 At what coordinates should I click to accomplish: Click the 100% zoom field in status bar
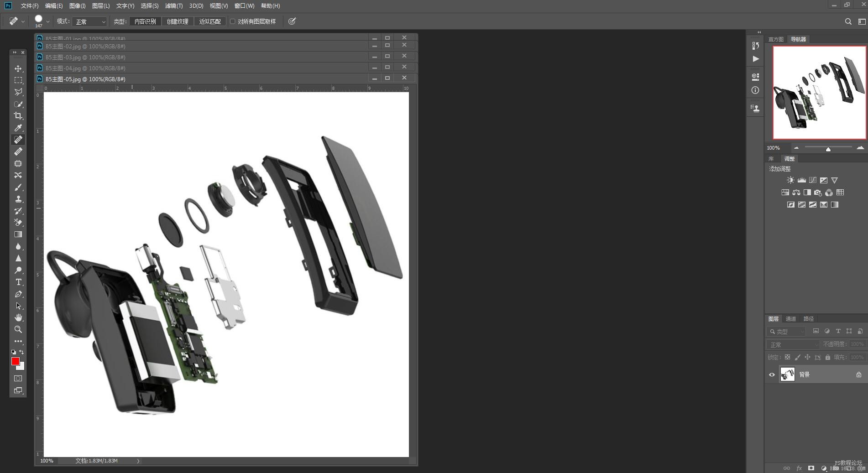pyautogui.click(x=47, y=461)
